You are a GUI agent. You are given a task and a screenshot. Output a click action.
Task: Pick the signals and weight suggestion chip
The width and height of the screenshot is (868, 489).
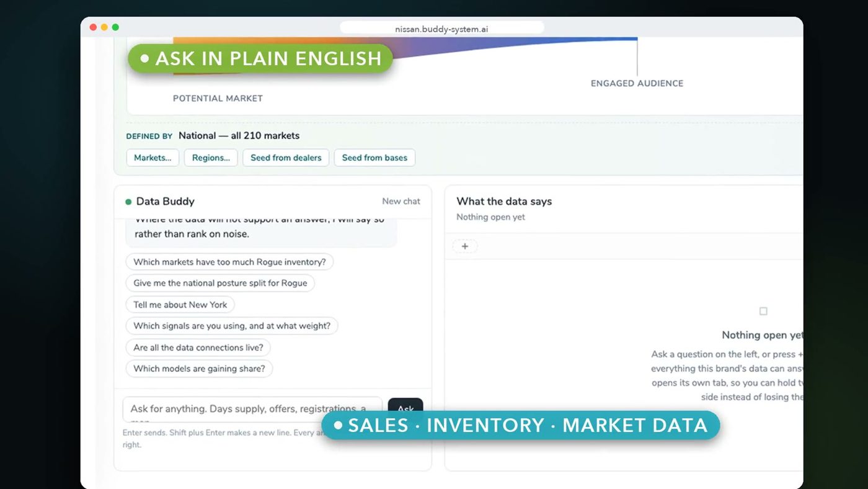tap(232, 326)
